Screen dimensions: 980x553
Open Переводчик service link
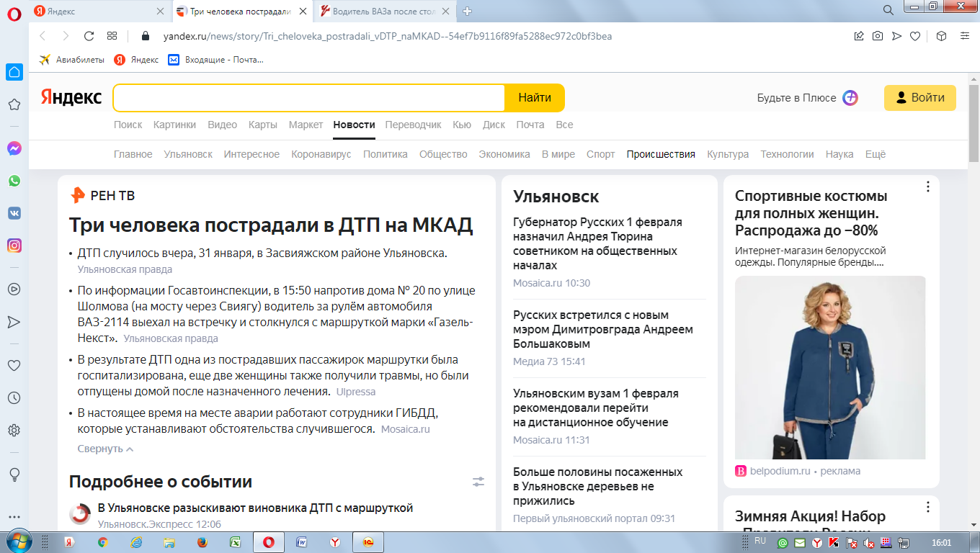point(413,125)
